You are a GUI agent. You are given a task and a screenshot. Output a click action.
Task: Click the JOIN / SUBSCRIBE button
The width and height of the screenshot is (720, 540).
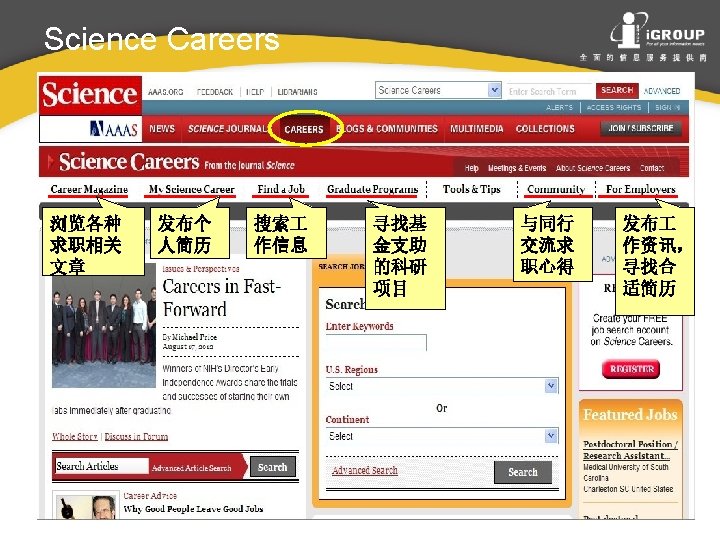point(641,129)
